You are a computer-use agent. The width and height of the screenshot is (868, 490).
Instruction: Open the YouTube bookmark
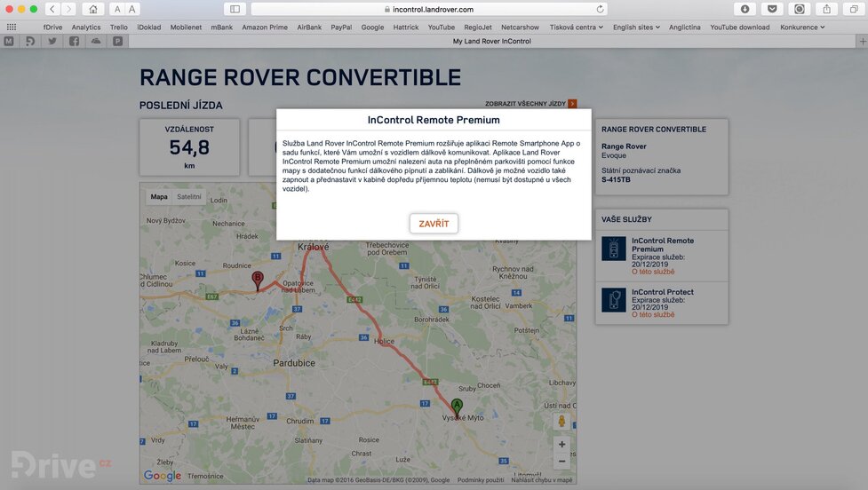pyautogui.click(x=441, y=28)
